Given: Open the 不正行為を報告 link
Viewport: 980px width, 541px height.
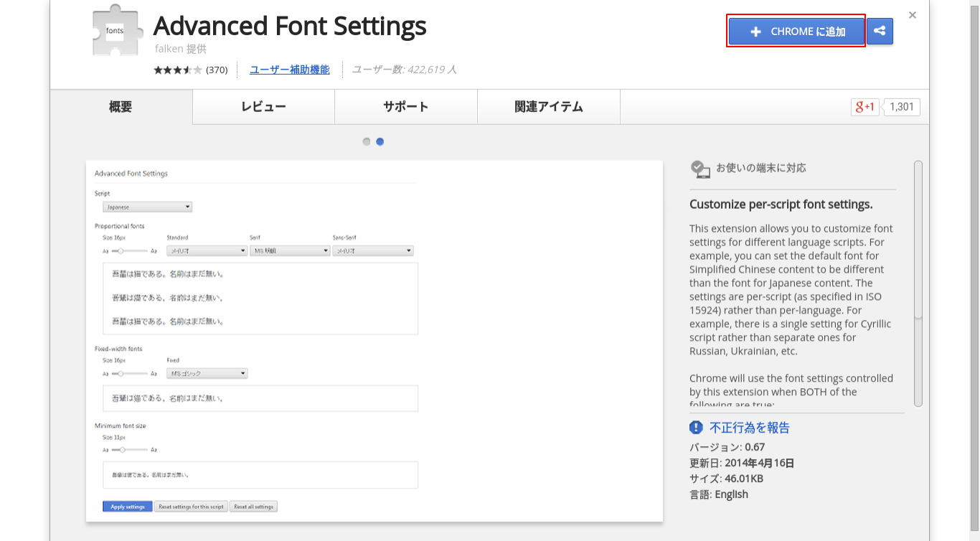Looking at the screenshot, I should (750, 428).
